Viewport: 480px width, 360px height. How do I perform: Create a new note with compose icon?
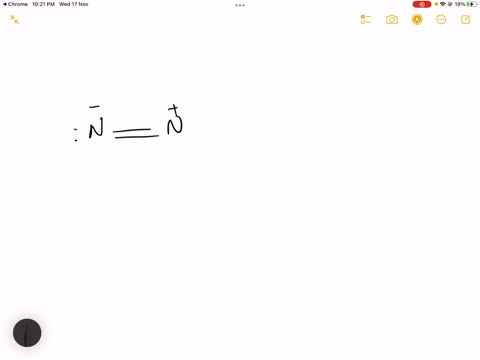[466, 20]
